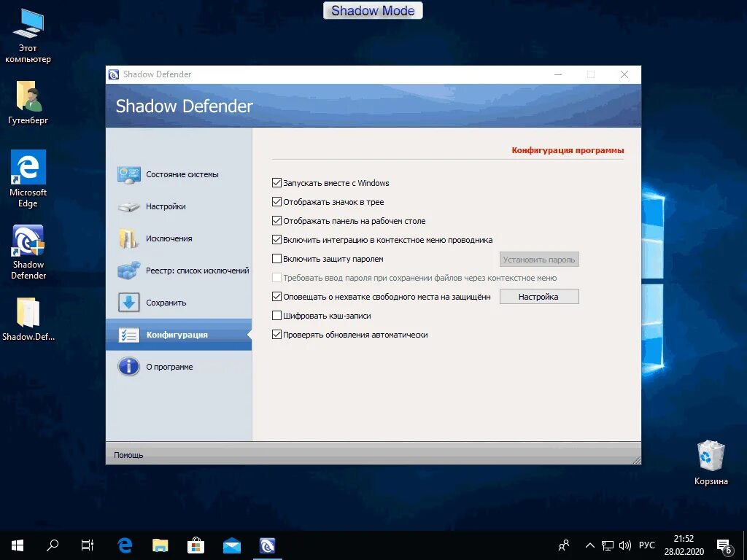Screen dimensions: 747x560
Task: Open the volume control in the tray
Action: pos(624,545)
